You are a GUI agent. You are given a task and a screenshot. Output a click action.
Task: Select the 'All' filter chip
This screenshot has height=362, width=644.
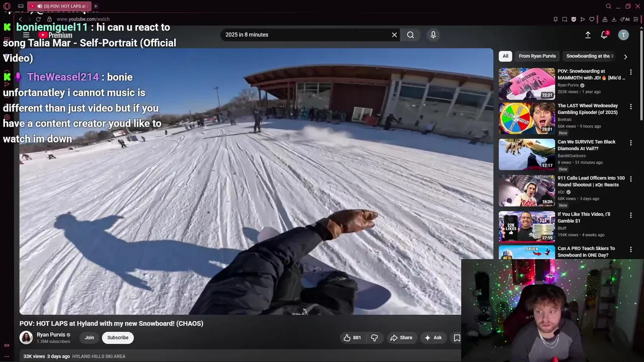[x=505, y=56]
